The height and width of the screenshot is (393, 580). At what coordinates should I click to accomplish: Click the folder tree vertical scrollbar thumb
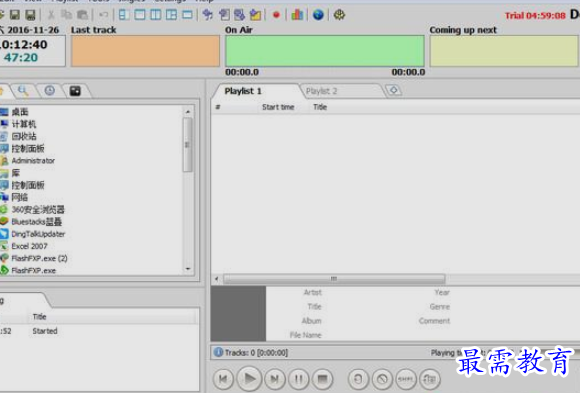coord(188,145)
